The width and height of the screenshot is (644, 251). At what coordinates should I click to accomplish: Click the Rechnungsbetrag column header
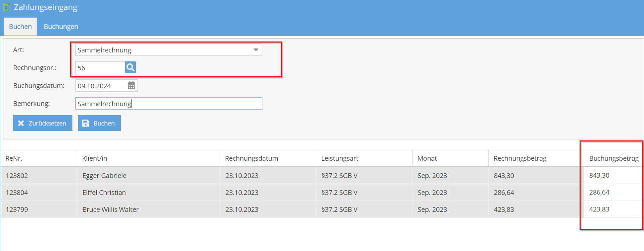520,158
